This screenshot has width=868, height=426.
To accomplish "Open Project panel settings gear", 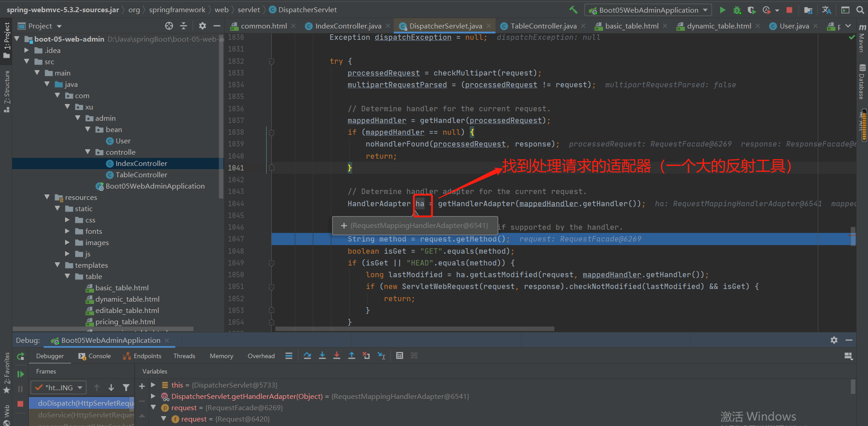I will [202, 26].
